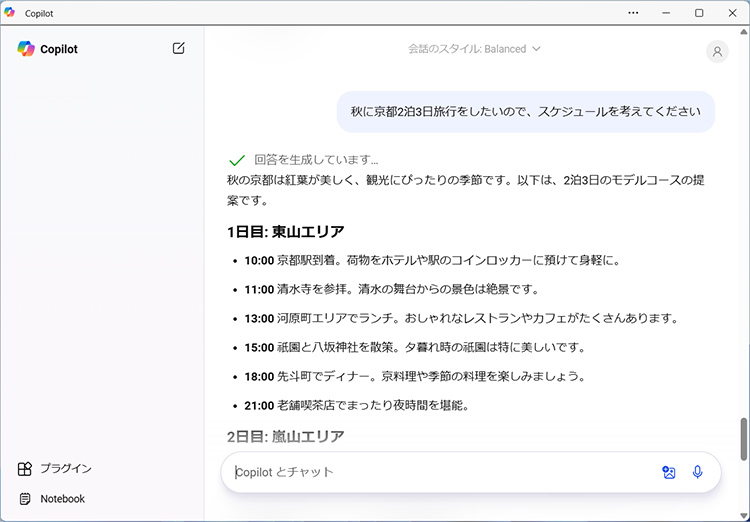Click the '1日目: 東山エリア' heading
The width and height of the screenshot is (750, 522).
[285, 232]
